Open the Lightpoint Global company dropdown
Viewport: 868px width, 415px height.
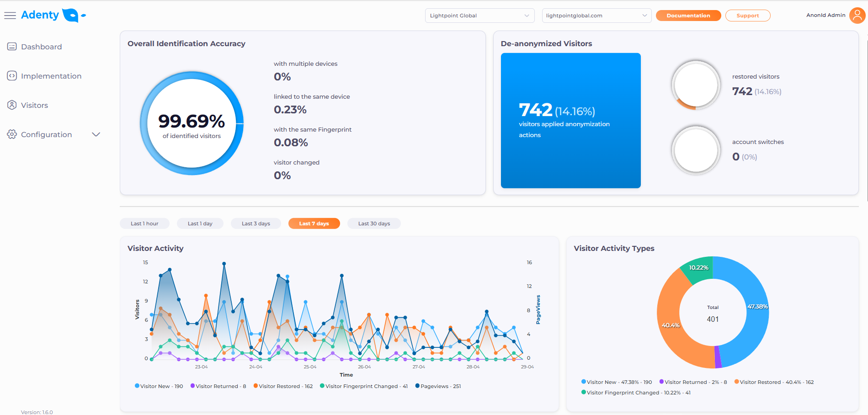tap(479, 15)
